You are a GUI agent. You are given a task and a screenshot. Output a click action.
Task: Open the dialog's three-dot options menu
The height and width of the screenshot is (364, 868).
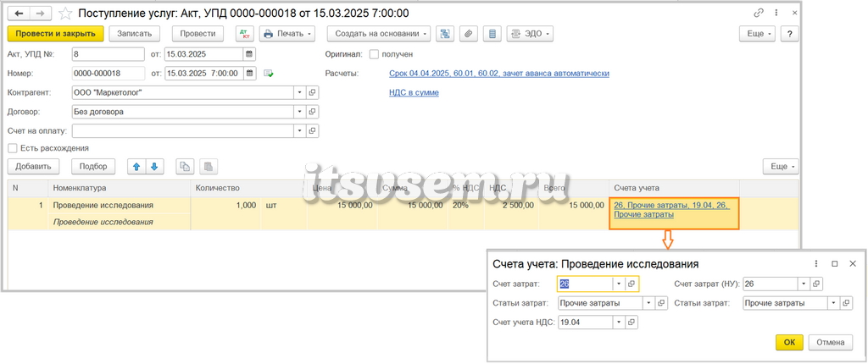(x=816, y=264)
